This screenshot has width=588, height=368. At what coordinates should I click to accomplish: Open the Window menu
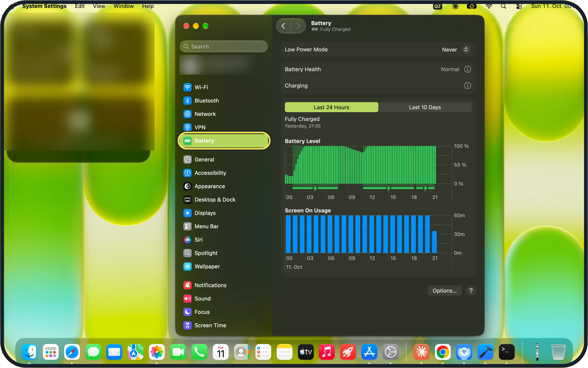[x=124, y=6]
